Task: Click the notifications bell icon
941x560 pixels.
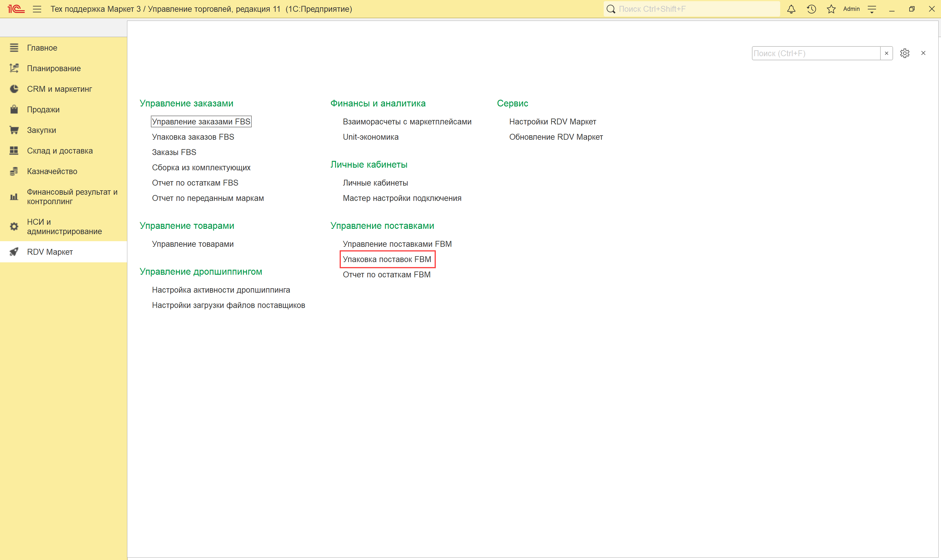Action: pyautogui.click(x=791, y=9)
